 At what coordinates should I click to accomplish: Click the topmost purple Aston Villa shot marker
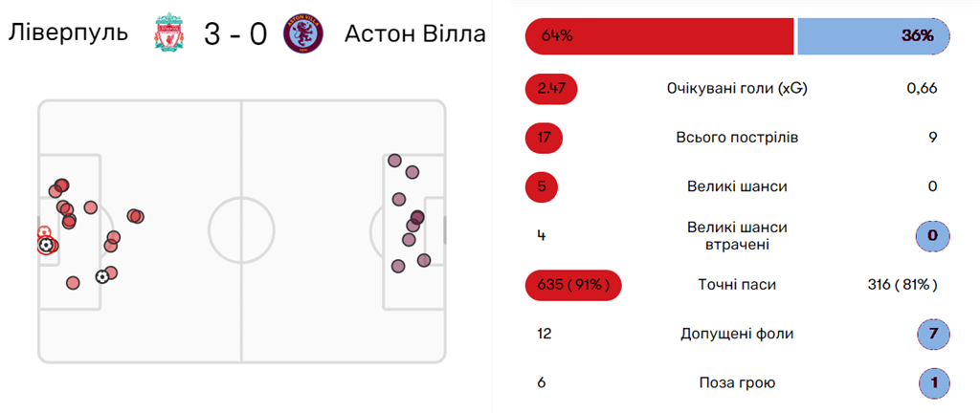pos(393,160)
